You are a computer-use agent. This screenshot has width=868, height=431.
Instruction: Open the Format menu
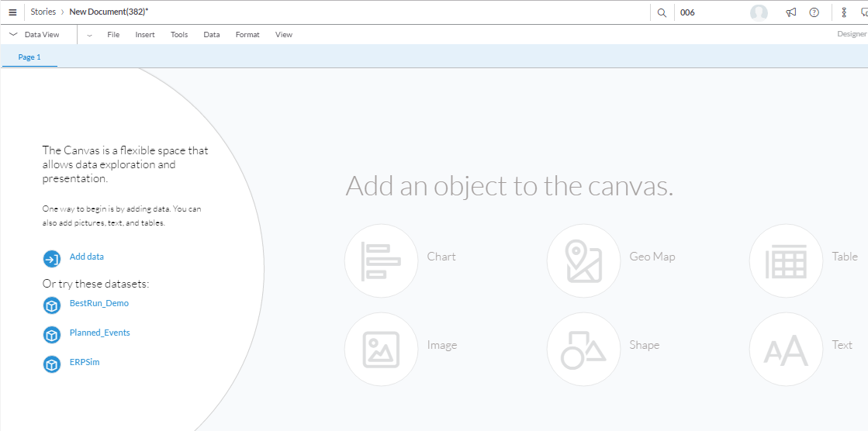(247, 35)
